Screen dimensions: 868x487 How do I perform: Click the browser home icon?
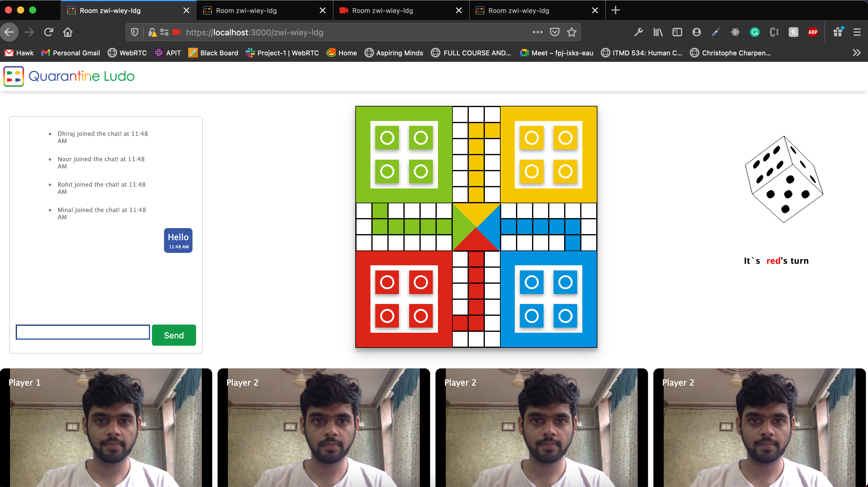[x=68, y=32]
